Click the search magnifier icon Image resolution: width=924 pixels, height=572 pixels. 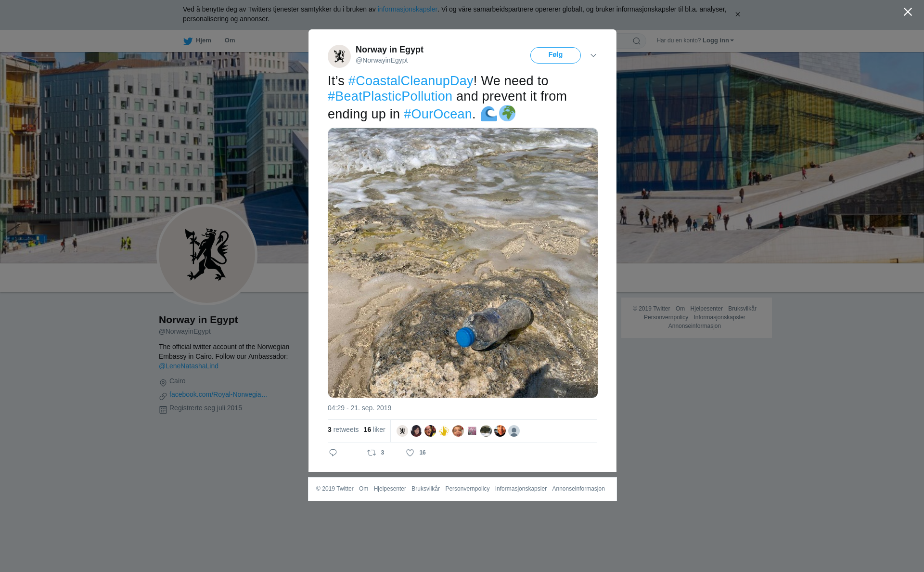[637, 41]
